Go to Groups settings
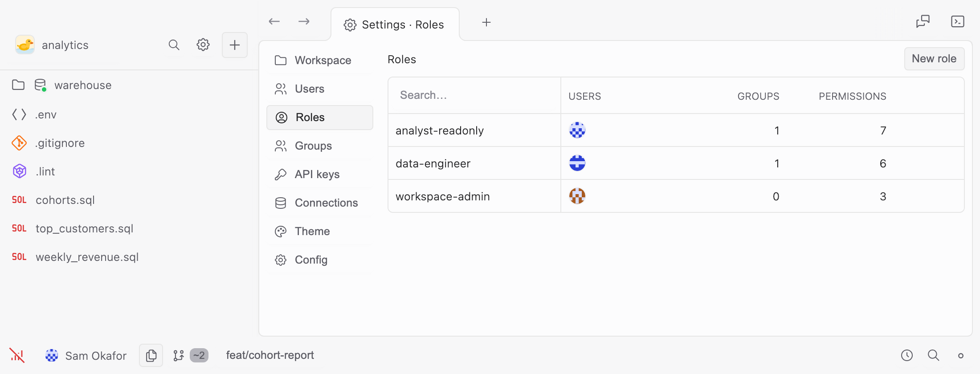Screen dimensions: 980x374 (320, 146)
